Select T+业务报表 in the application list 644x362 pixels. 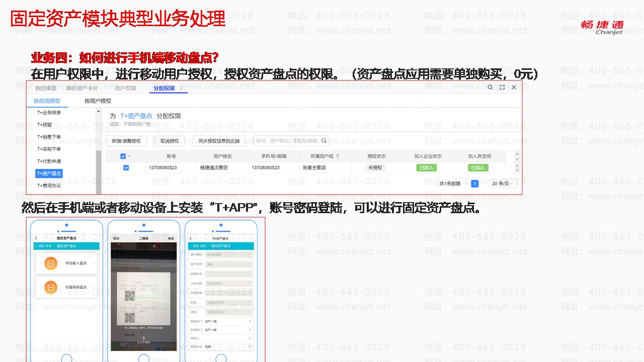tap(49, 113)
